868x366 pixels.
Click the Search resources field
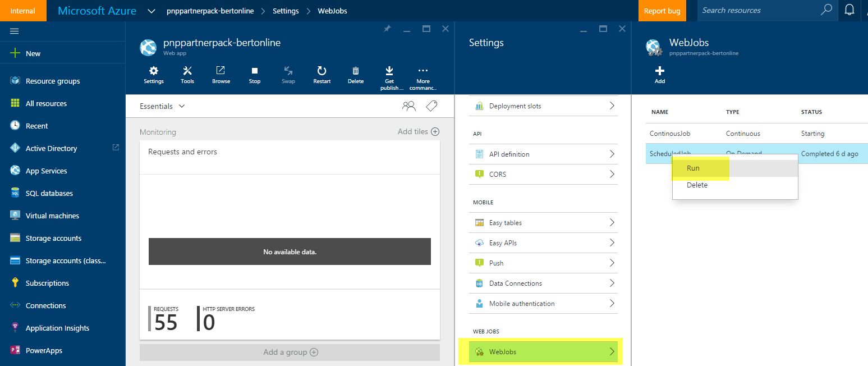[763, 10]
